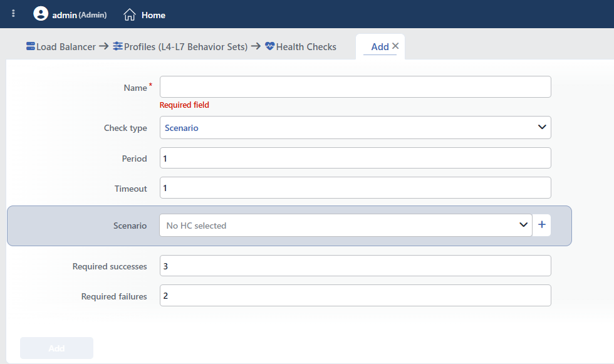Click the 'Required field' error message

[x=184, y=105]
